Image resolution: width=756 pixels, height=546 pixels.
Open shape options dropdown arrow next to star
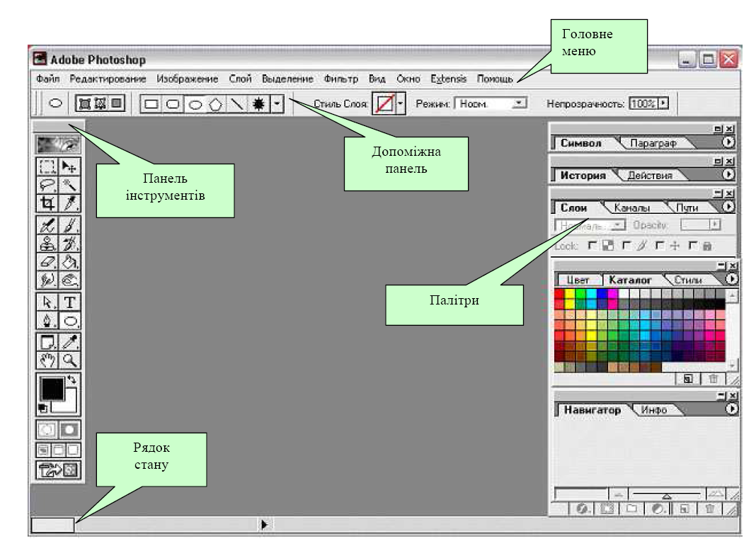(277, 103)
